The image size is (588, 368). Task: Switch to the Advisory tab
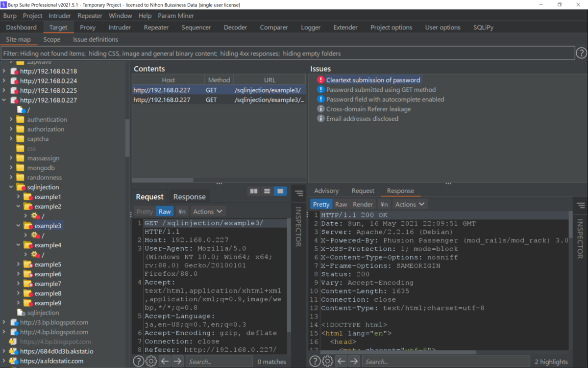tap(326, 191)
